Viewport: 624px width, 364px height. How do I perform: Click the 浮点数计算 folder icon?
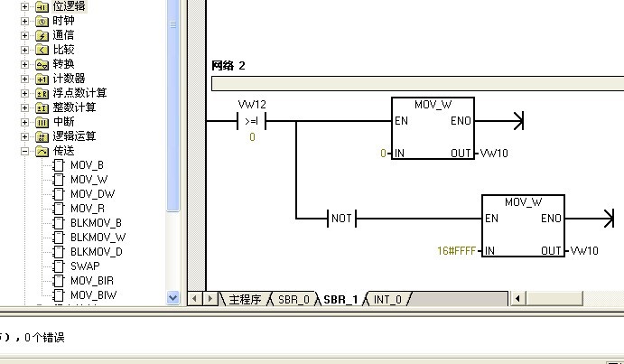(x=42, y=93)
